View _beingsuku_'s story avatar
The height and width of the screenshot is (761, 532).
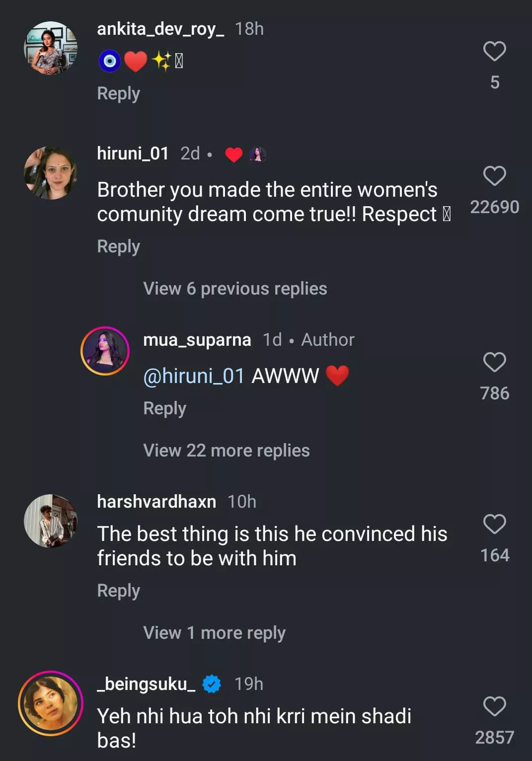click(x=51, y=703)
